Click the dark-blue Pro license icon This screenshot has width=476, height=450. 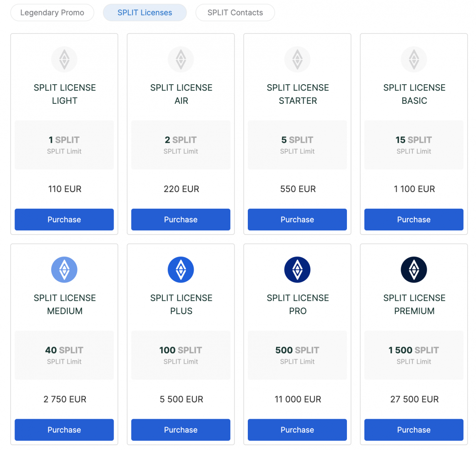pyautogui.click(x=297, y=270)
